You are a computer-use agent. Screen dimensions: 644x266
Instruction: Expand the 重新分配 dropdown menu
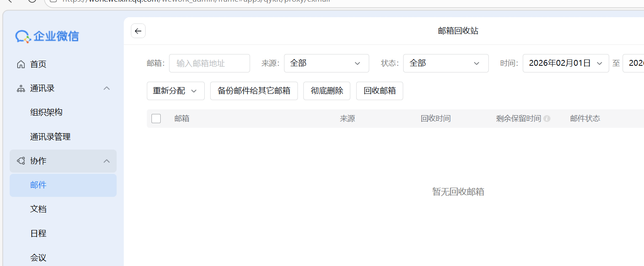(175, 90)
